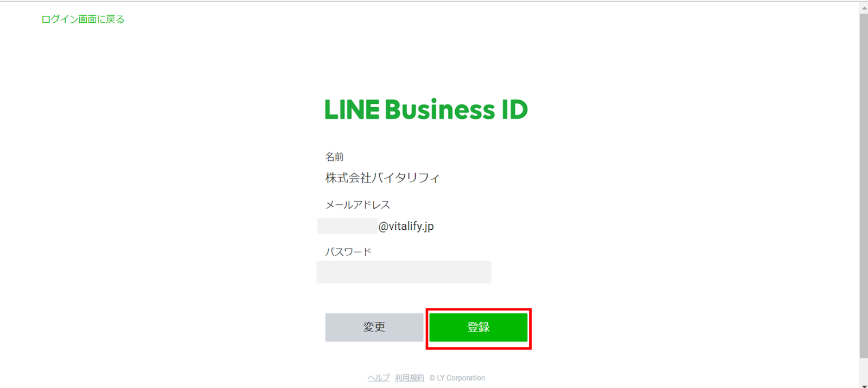Click the scrollbar down arrow
This screenshot has width=868, height=388.
pos(864,385)
